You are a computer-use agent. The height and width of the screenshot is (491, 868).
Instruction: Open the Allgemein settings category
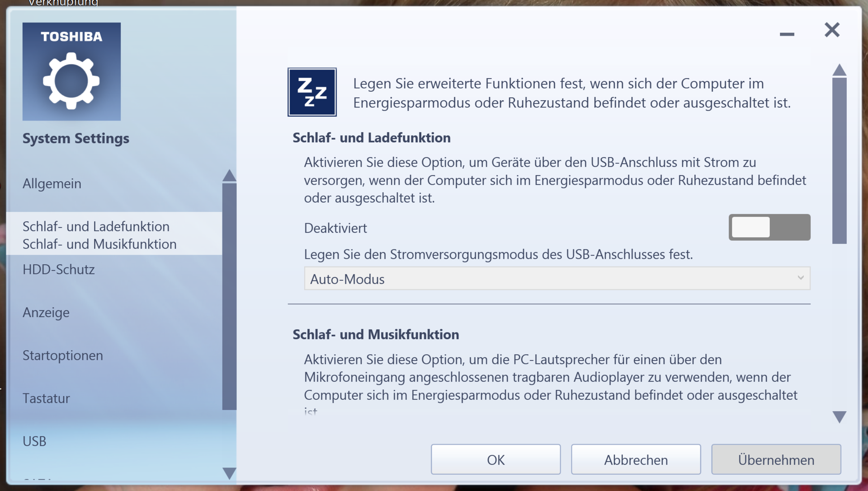(x=52, y=184)
